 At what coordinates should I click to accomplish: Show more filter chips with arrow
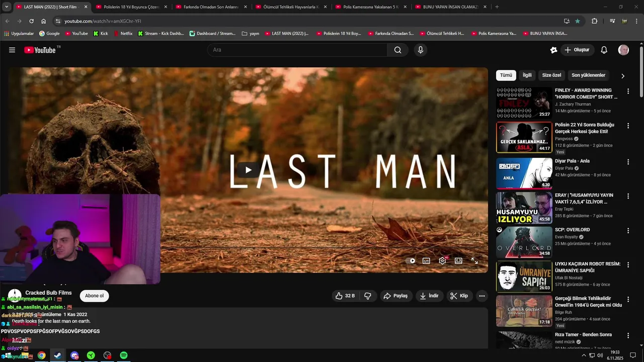click(x=623, y=76)
